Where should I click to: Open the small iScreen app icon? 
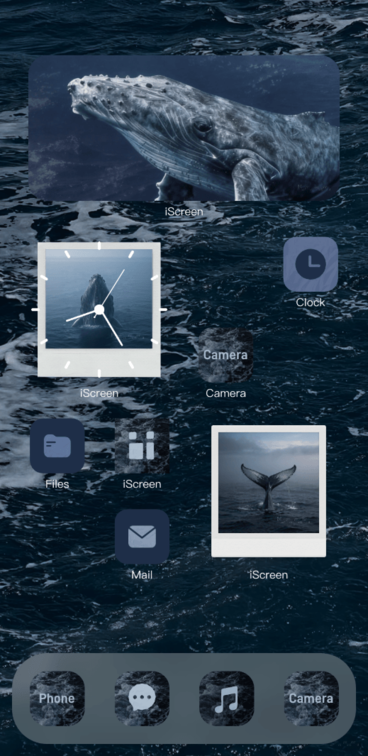(x=142, y=446)
